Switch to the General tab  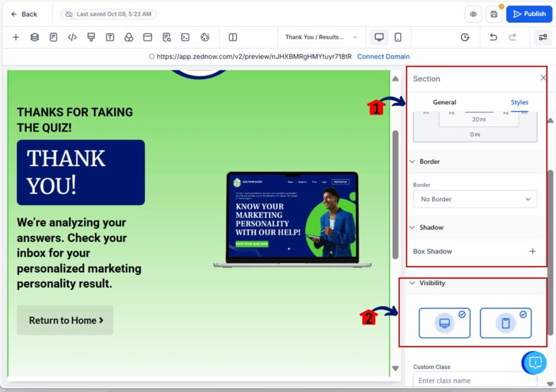(x=445, y=102)
